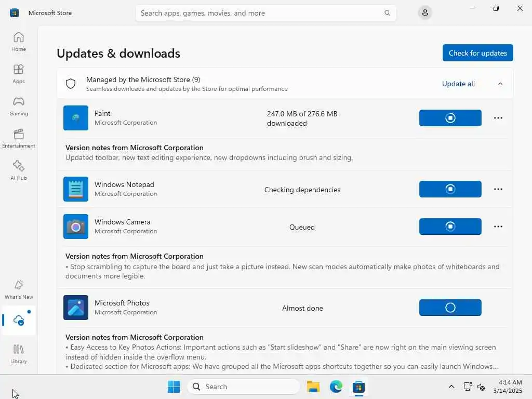Image resolution: width=532 pixels, height=399 pixels.
Task: Click the Windows Camera app icon
Action: click(x=76, y=227)
